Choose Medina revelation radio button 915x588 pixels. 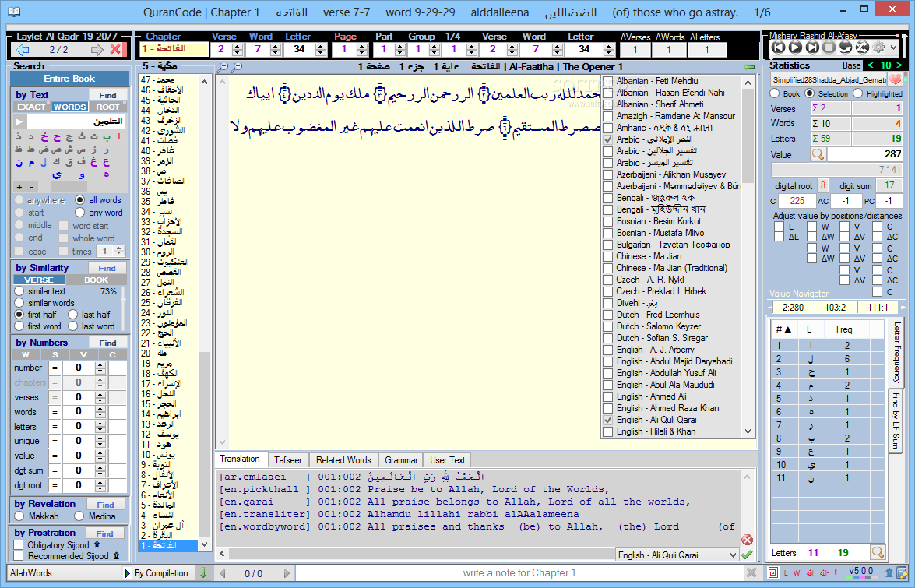(79, 516)
